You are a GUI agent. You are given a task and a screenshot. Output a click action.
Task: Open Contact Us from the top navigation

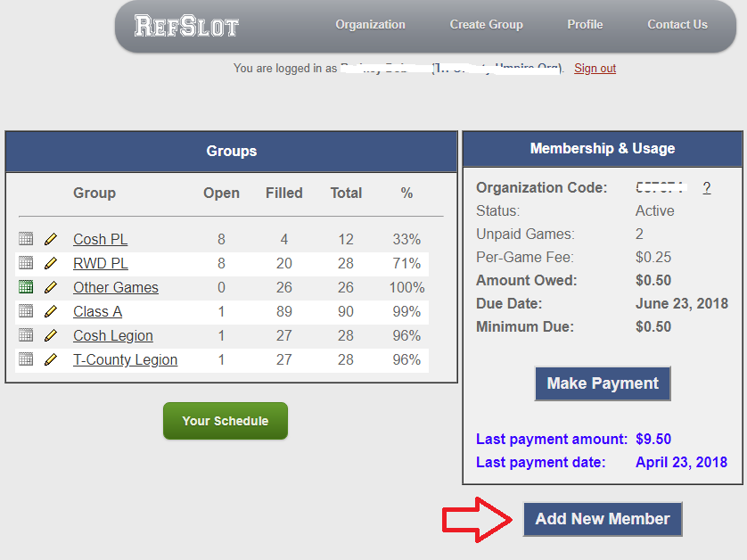[677, 25]
